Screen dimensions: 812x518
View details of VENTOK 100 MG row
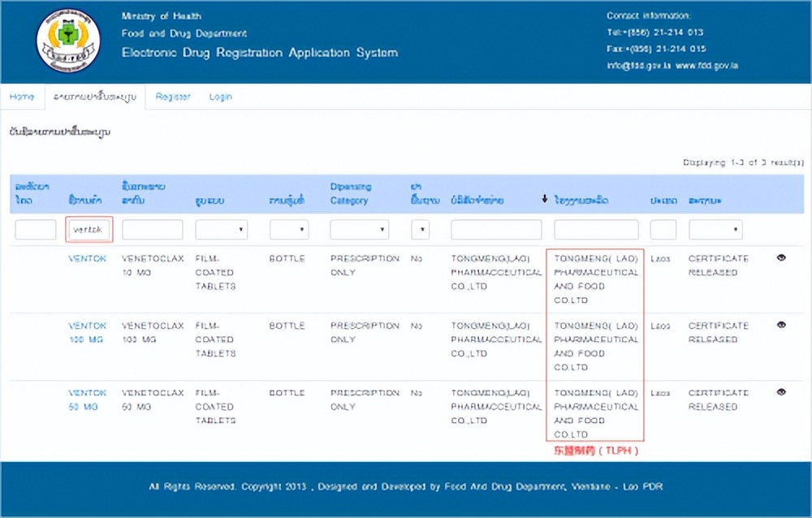click(x=781, y=325)
